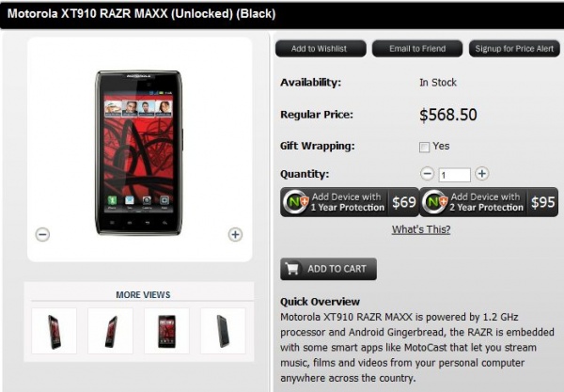Select the $69 one-year protection price
Screen dimensions: 564x392
pyautogui.click(x=404, y=202)
